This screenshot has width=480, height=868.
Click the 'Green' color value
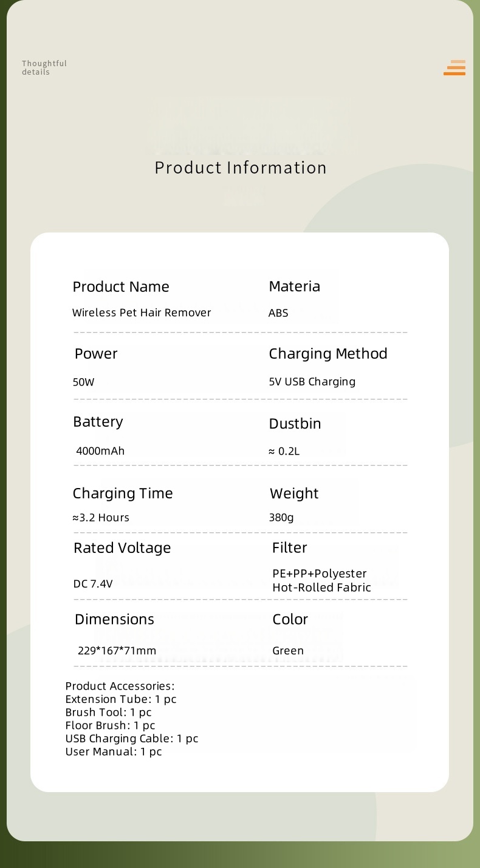[x=288, y=651]
